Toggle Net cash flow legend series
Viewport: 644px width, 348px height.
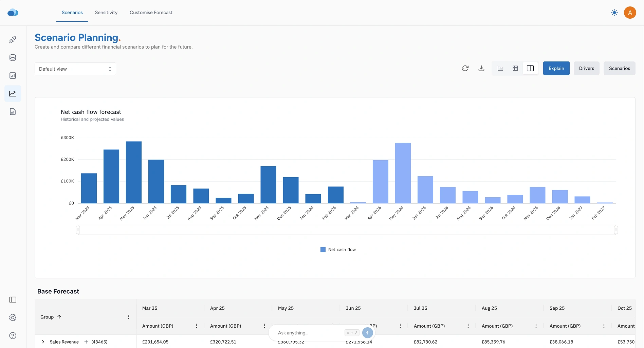[338, 250]
